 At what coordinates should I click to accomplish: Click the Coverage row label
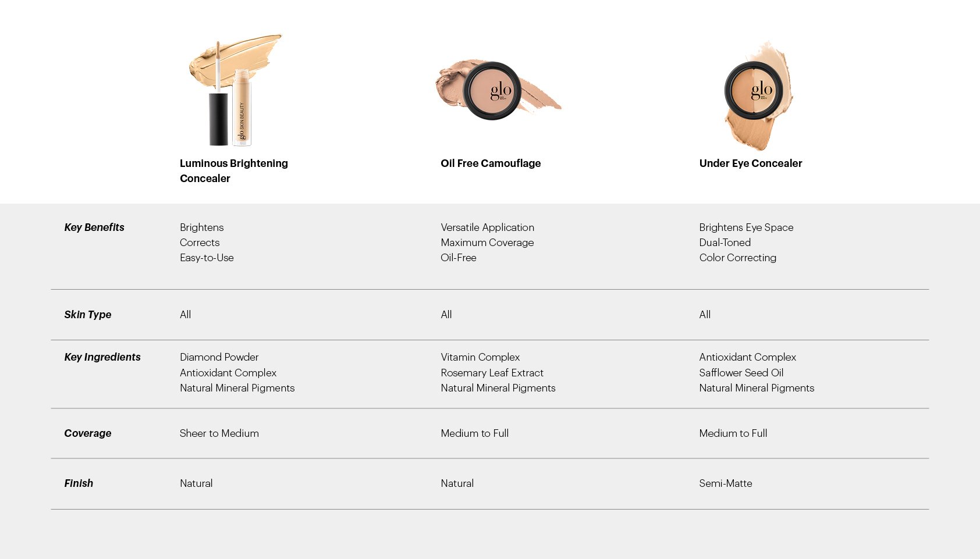[88, 433]
